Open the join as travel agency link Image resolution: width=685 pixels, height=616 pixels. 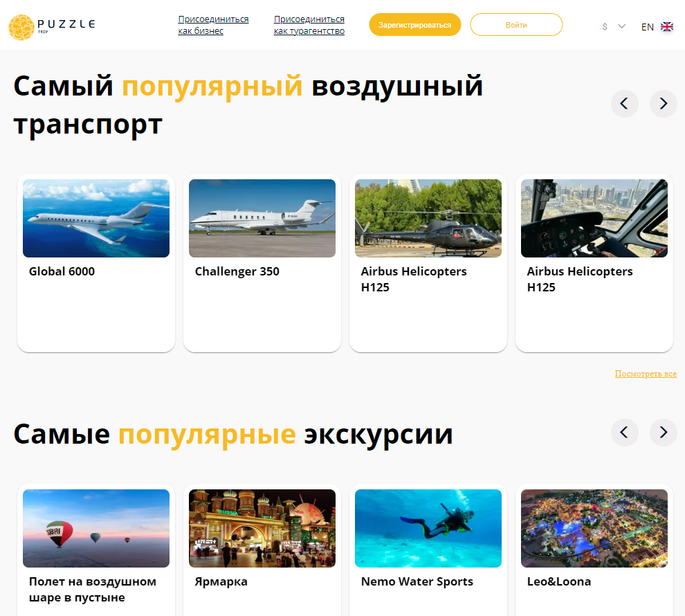pos(309,25)
